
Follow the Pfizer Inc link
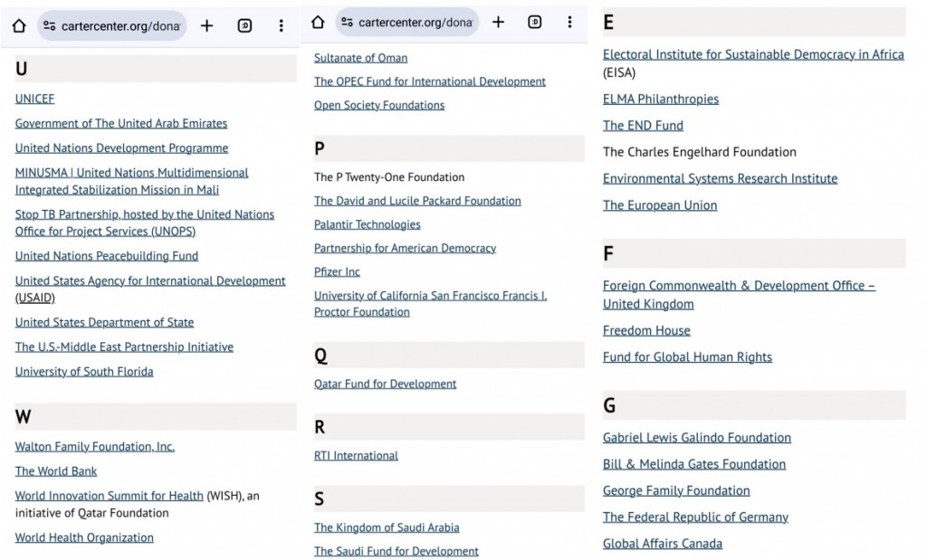[337, 271]
